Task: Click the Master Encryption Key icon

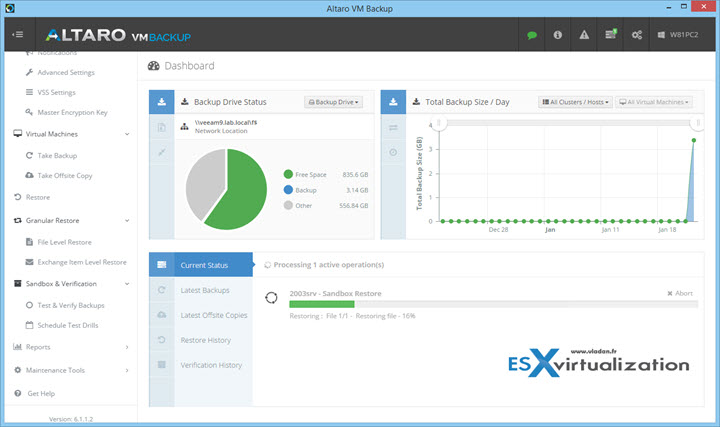Action: point(29,112)
